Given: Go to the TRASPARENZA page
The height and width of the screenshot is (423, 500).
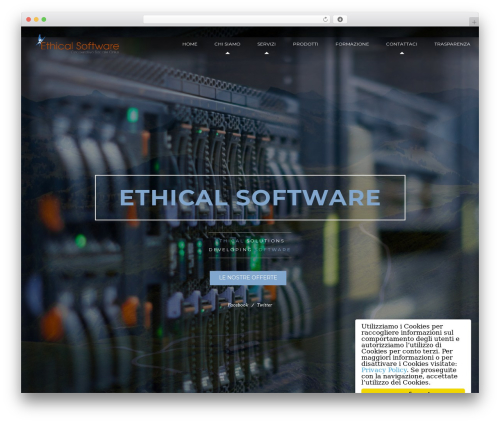Looking at the screenshot, I should [452, 44].
